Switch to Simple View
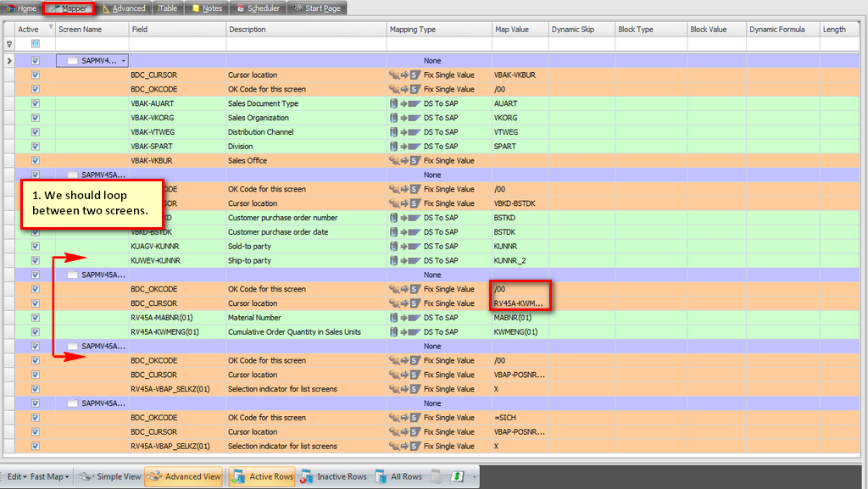 (x=109, y=476)
